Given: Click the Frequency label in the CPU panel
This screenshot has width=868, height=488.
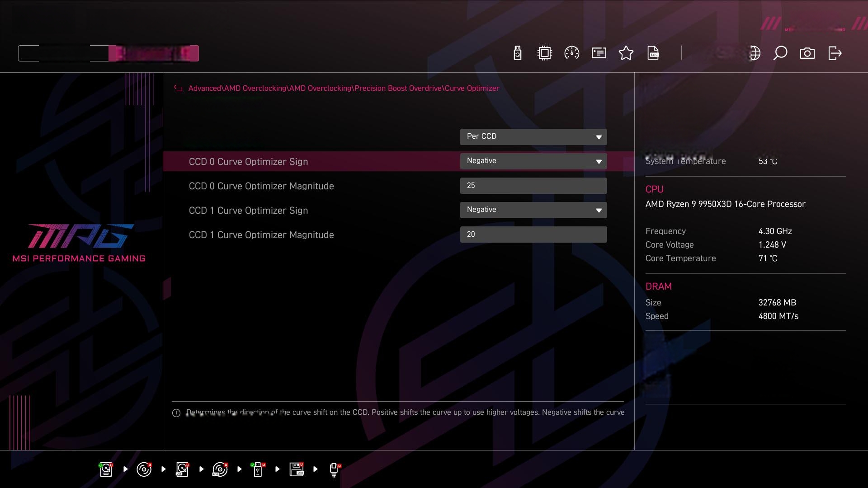Looking at the screenshot, I should tap(665, 231).
